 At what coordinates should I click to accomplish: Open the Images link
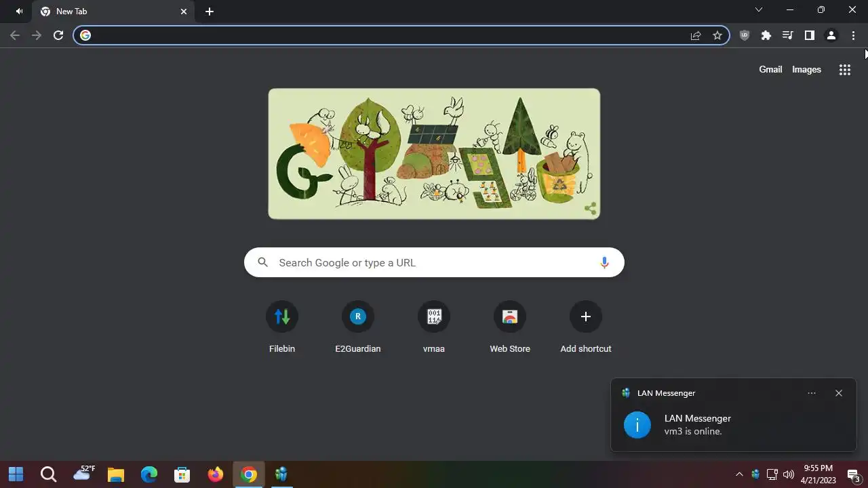tap(806, 69)
